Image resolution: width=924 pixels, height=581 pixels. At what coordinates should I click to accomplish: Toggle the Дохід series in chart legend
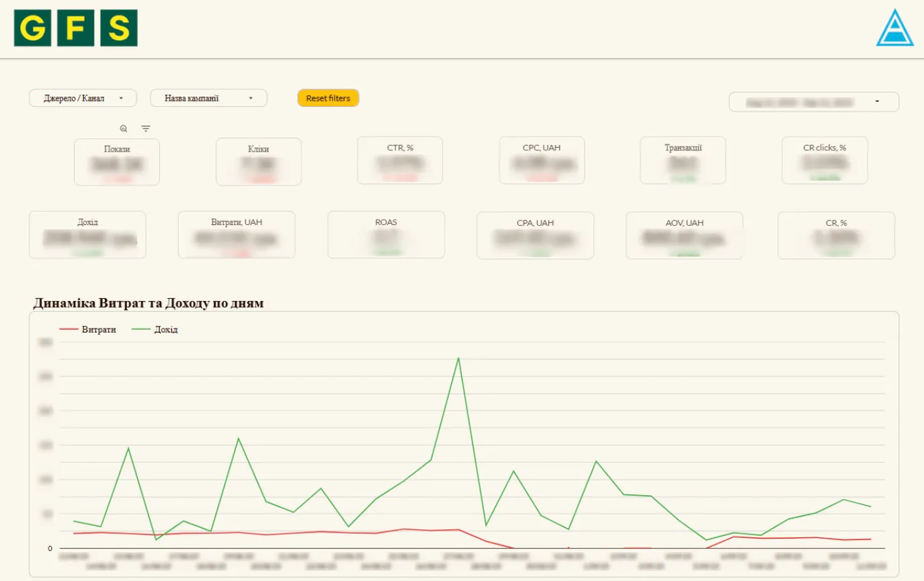coord(155,330)
